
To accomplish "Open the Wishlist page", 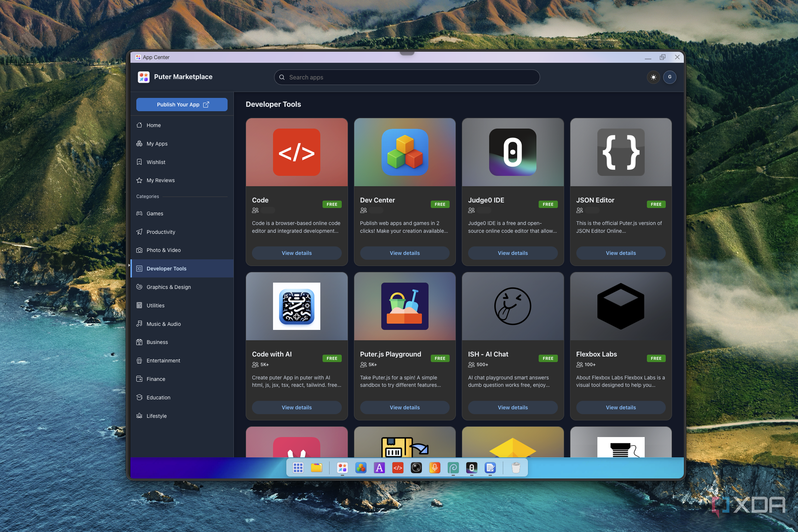I will [182, 162].
